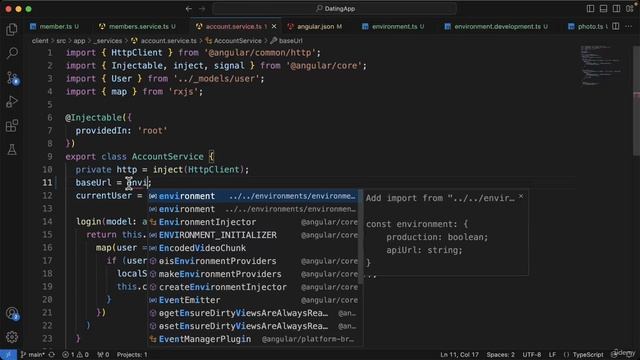Change line ending via LF item
The image size is (640, 360).
pyautogui.click(x=552, y=355)
